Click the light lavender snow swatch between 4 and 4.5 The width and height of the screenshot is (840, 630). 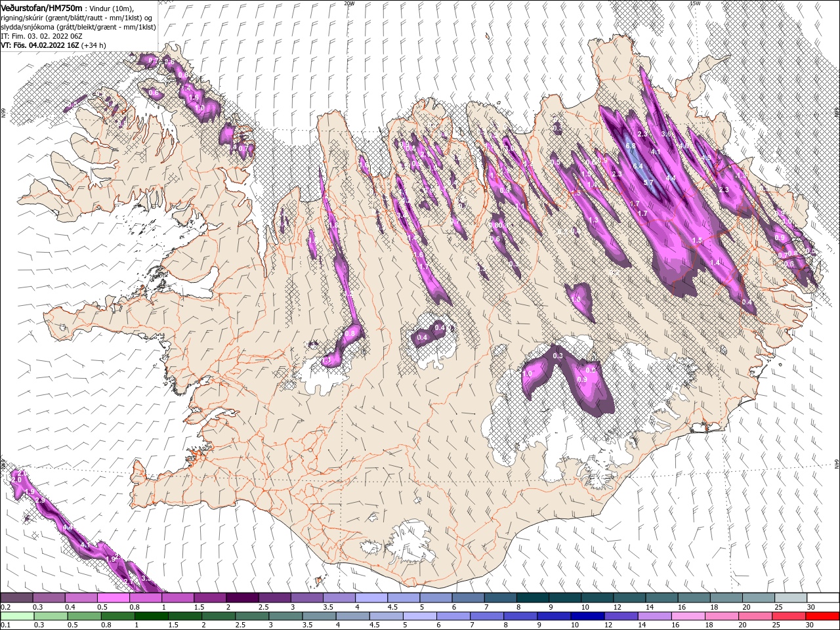pos(370,598)
